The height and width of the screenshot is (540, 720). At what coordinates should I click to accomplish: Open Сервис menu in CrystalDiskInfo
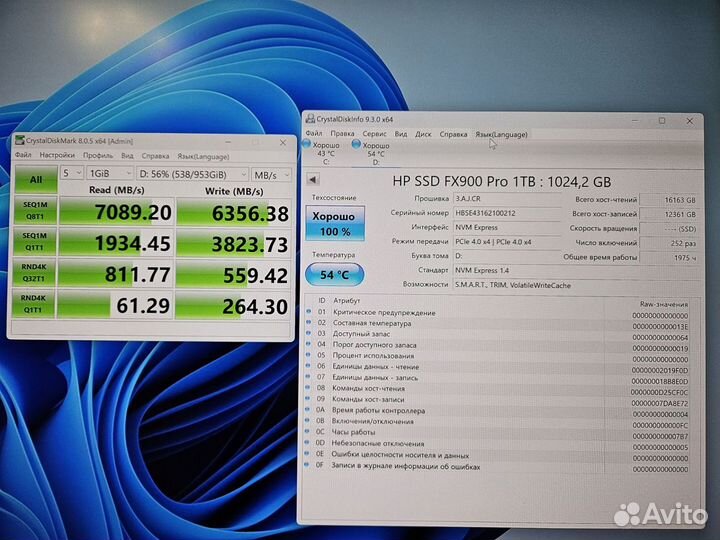point(374,134)
